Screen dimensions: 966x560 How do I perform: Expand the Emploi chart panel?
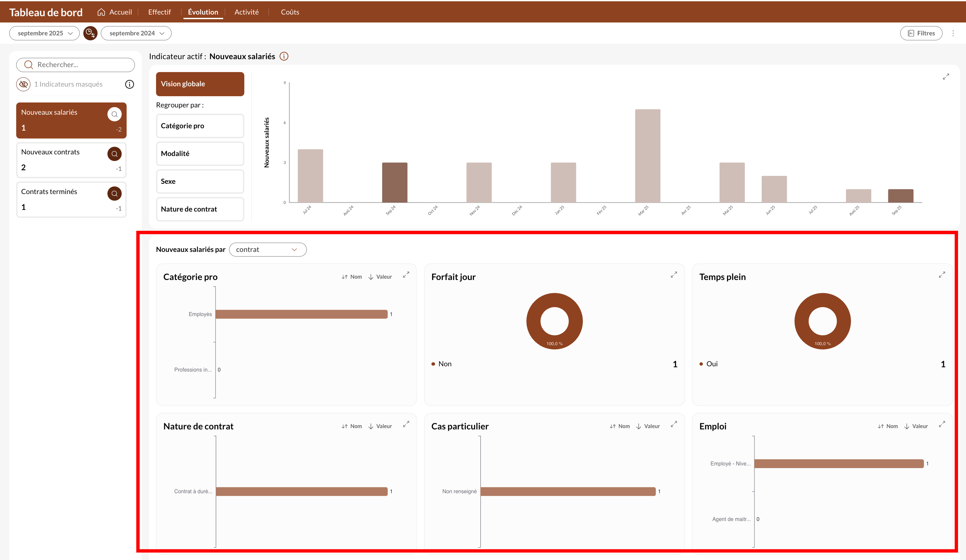pos(942,424)
